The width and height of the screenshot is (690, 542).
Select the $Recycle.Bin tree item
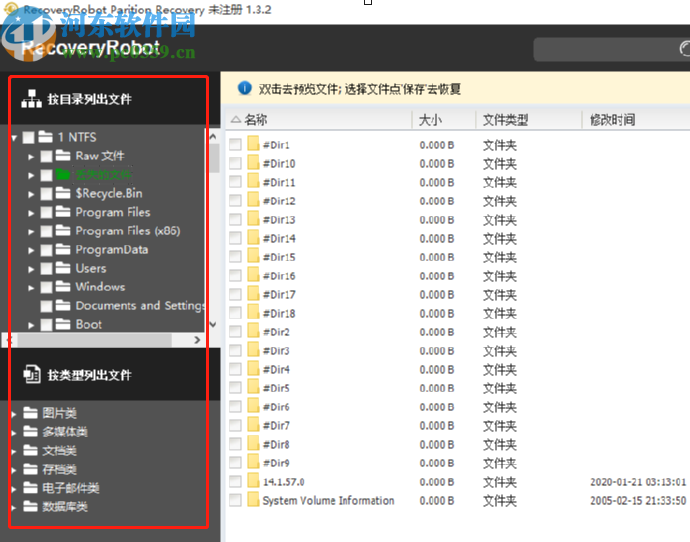(108, 193)
